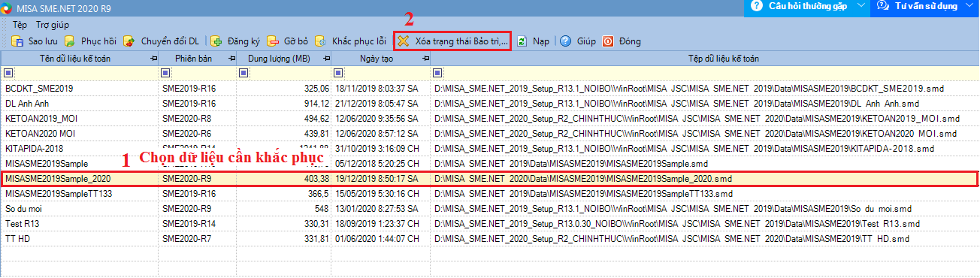Open filter operator for Ngày tạo column
The image size is (980, 278).
pyautogui.click(x=339, y=73)
